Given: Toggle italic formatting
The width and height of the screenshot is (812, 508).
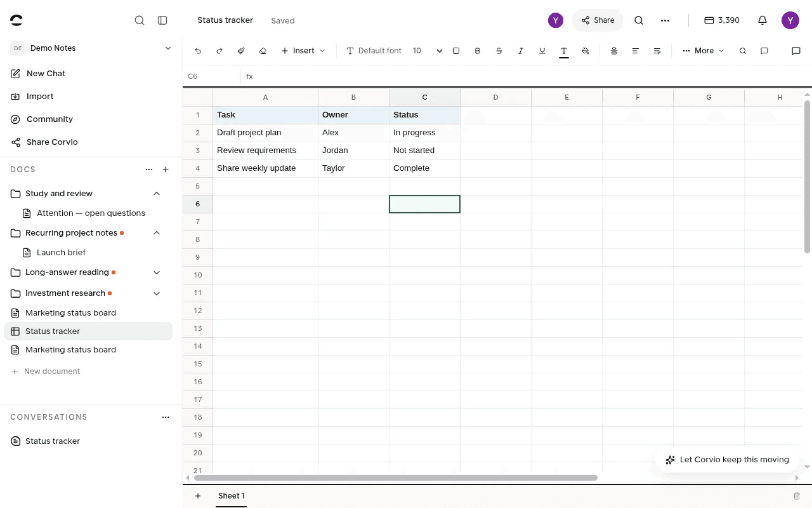Looking at the screenshot, I should click(521, 51).
